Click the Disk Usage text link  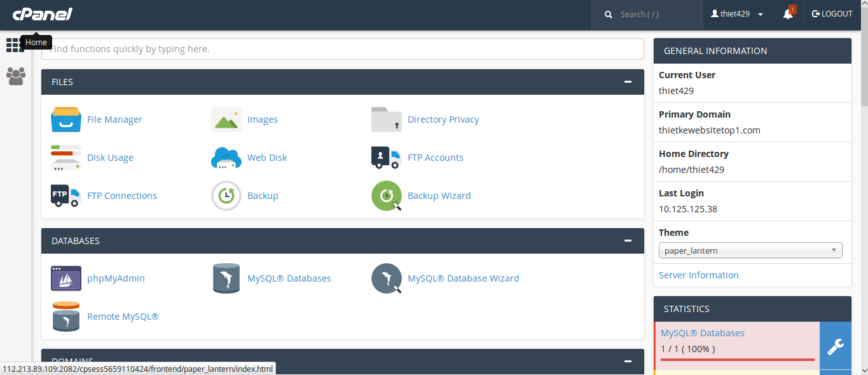110,158
